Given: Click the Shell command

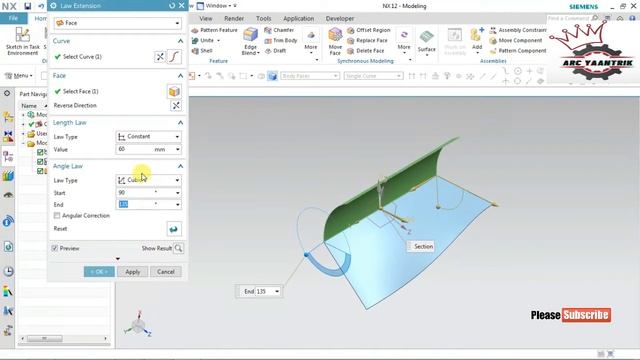Looking at the screenshot, I should 202,51.
